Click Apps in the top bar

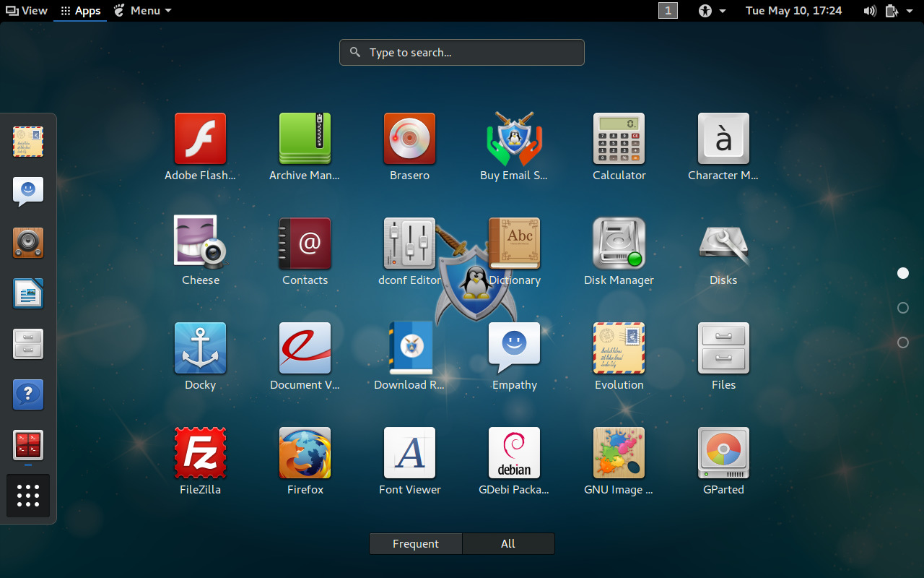80,10
